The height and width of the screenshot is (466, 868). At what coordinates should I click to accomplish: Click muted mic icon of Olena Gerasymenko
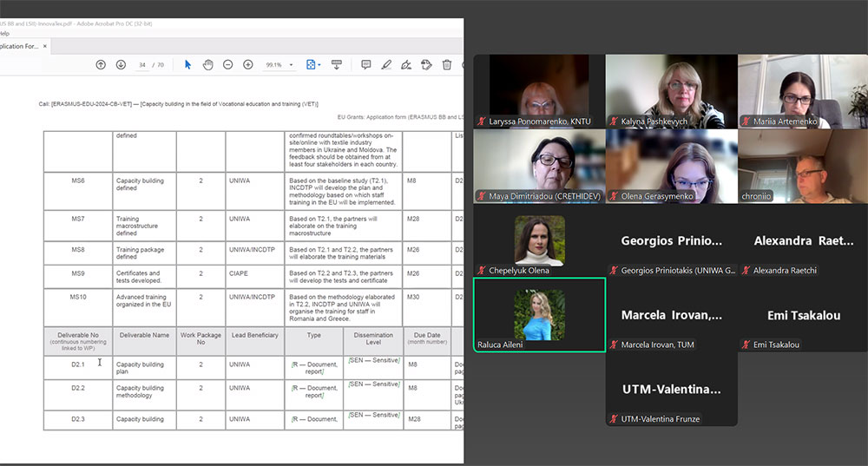(x=614, y=196)
